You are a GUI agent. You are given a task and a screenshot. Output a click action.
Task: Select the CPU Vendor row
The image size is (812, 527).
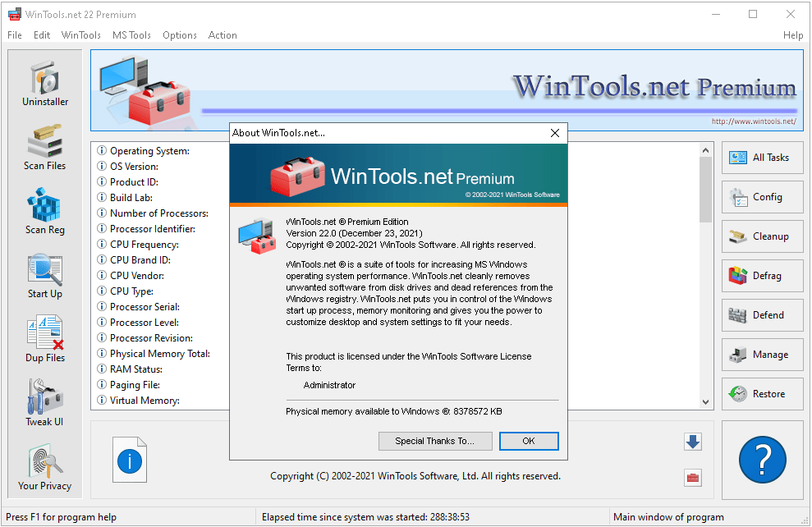point(131,276)
